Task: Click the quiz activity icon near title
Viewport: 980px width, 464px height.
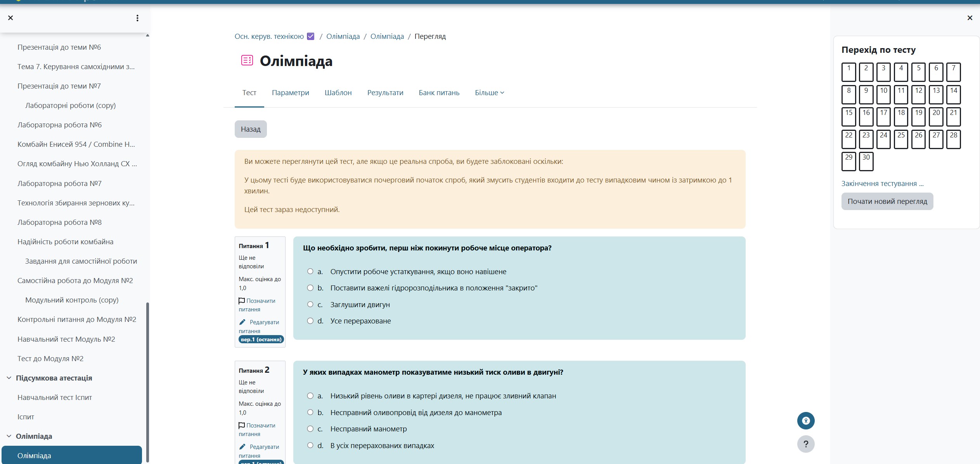Action: 247,60
